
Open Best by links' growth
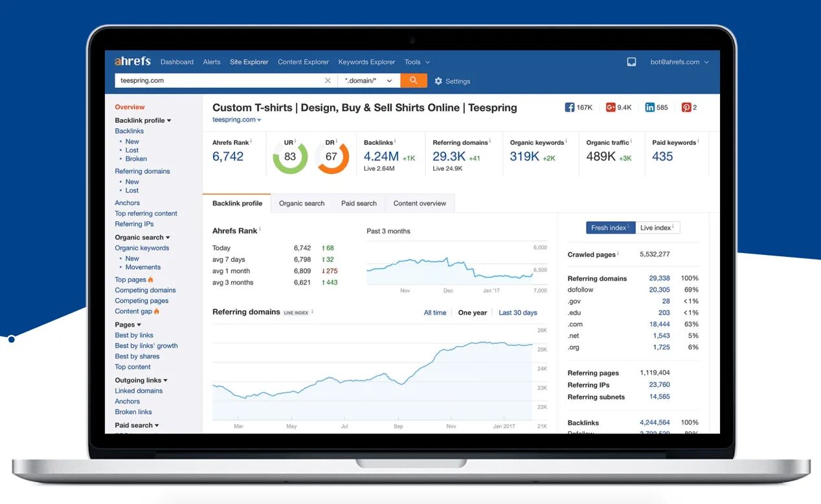[146, 345]
